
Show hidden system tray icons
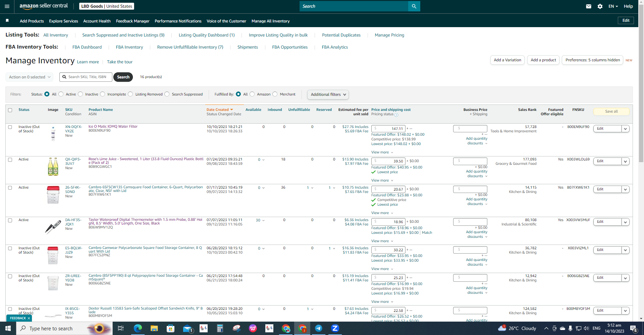click(x=546, y=328)
